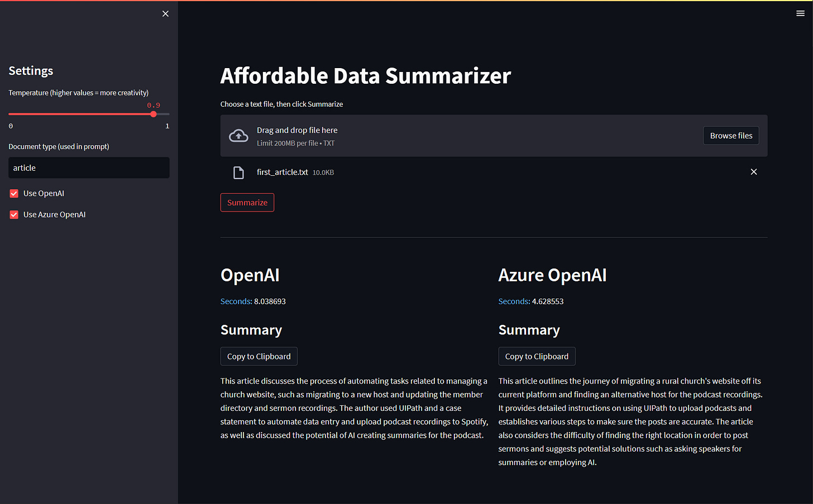Image resolution: width=813 pixels, height=504 pixels.
Task: Click the 0.9 temperature value label
Action: click(154, 105)
